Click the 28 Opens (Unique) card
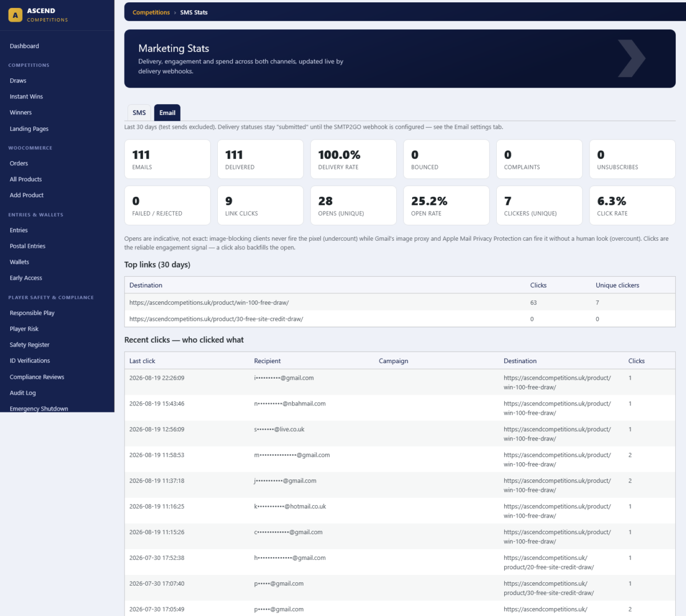 (x=353, y=206)
